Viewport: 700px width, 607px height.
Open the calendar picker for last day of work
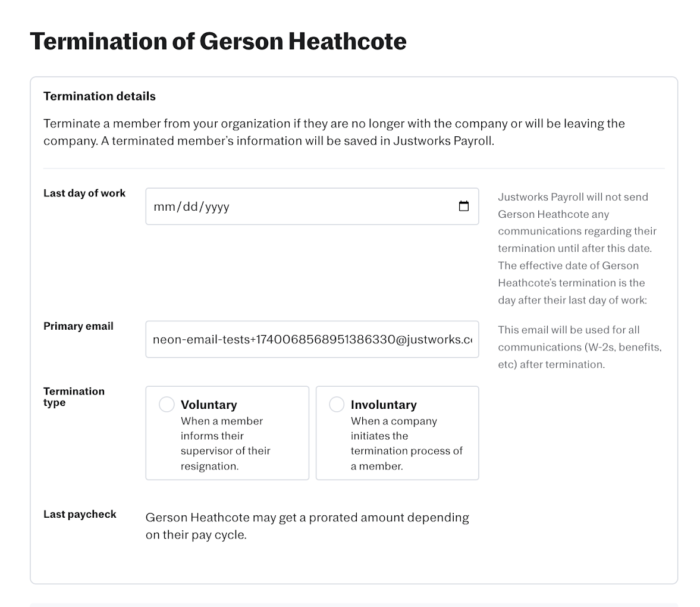[x=464, y=206]
